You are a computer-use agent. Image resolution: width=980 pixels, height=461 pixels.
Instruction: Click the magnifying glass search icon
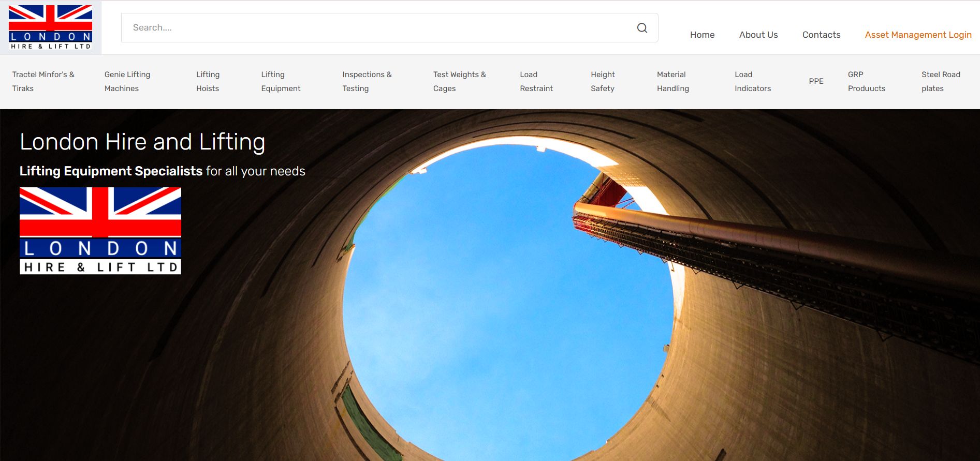coord(642,28)
